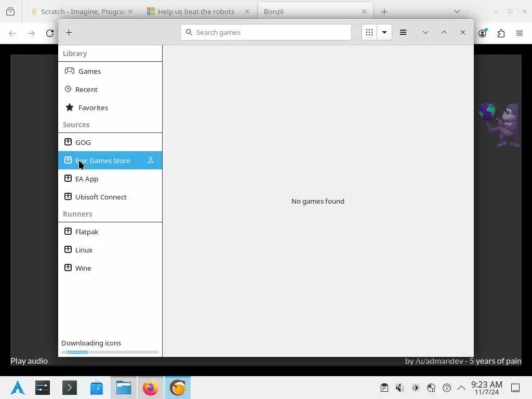Open system settings from taskbar

43,388
